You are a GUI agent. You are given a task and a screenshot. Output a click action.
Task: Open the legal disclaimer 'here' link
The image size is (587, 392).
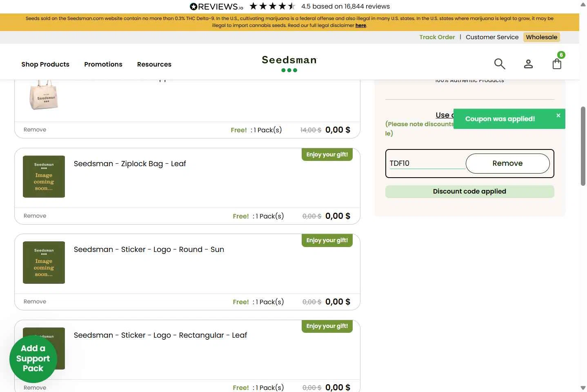tap(361, 25)
